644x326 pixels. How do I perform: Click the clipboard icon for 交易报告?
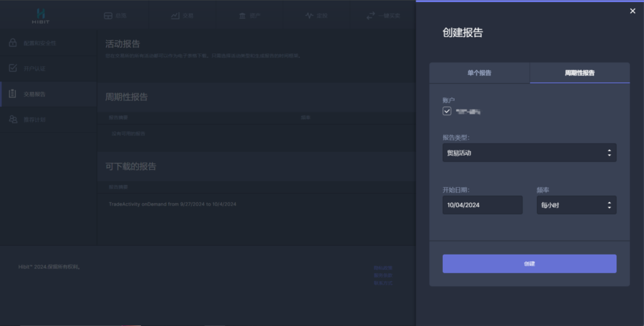pos(13,94)
